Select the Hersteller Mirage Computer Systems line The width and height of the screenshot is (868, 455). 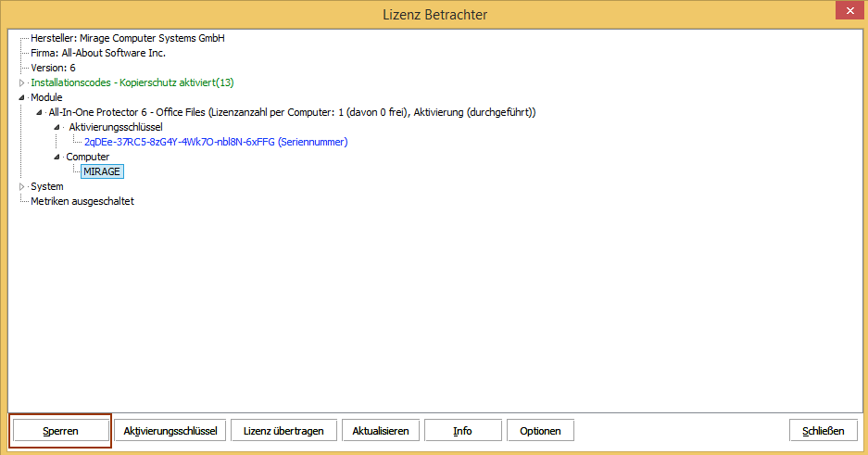click(x=127, y=38)
